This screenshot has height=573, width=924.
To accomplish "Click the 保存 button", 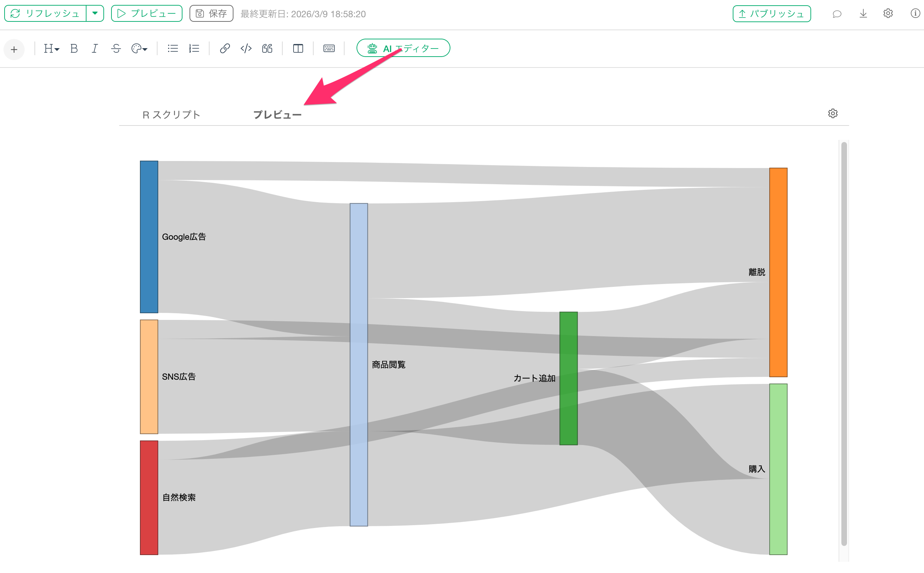I will point(211,14).
